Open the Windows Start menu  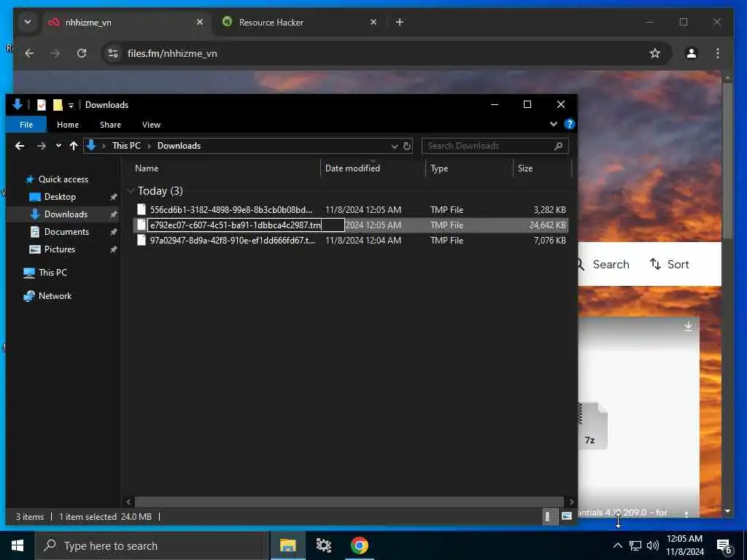(x=18, y=545)
